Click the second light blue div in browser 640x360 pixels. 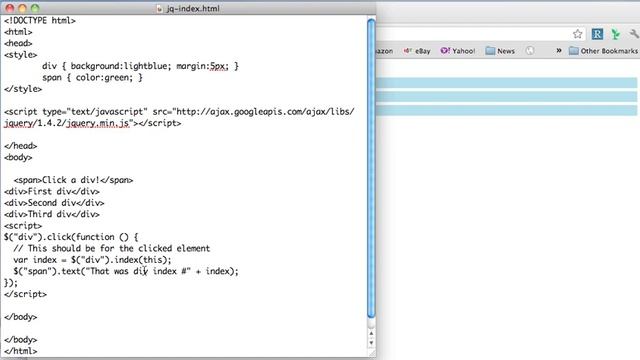click(506, 97)
